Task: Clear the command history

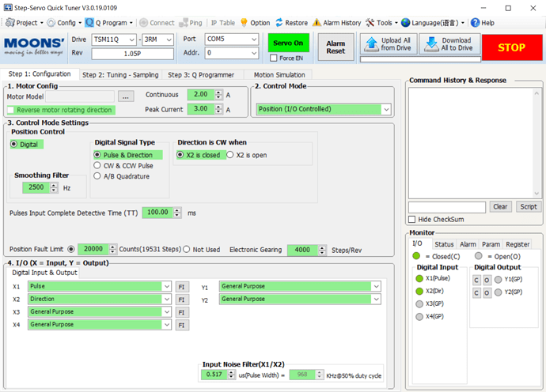Action: coord(500,206)
